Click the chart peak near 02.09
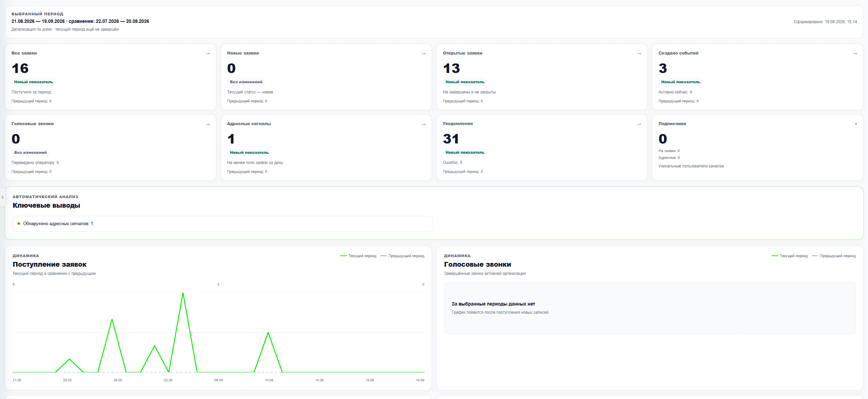This screenshot has width=868, height=399. tap(183, 293)
